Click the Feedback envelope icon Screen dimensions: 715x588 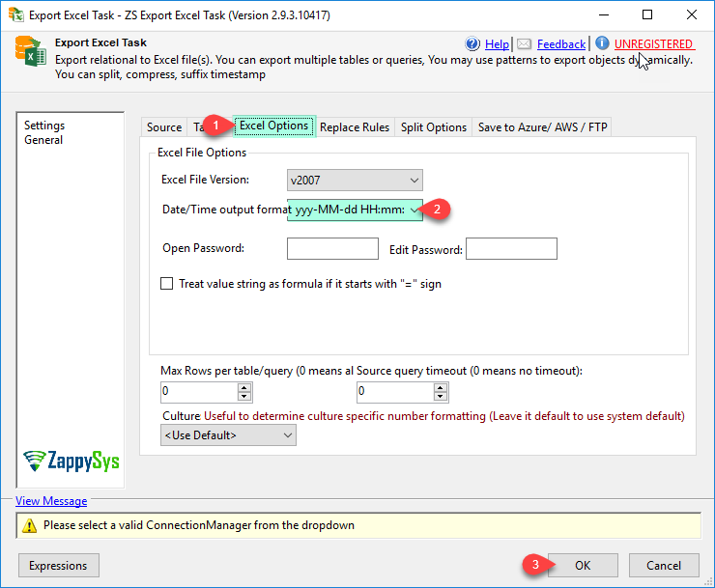(x=524, y=43)
